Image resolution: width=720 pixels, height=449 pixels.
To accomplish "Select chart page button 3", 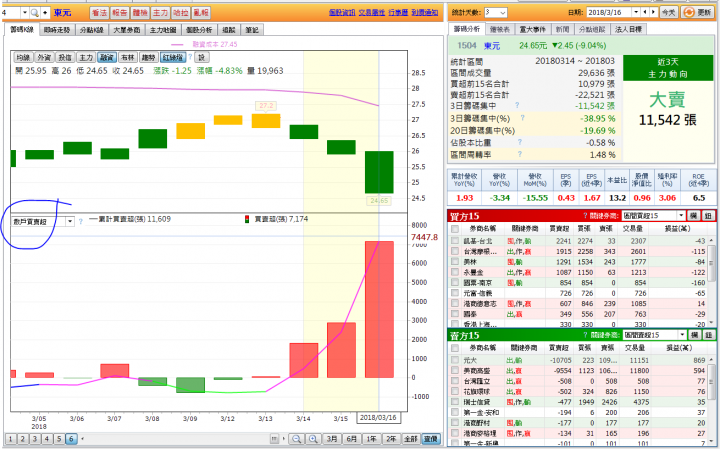I will (x=35, y=439).
